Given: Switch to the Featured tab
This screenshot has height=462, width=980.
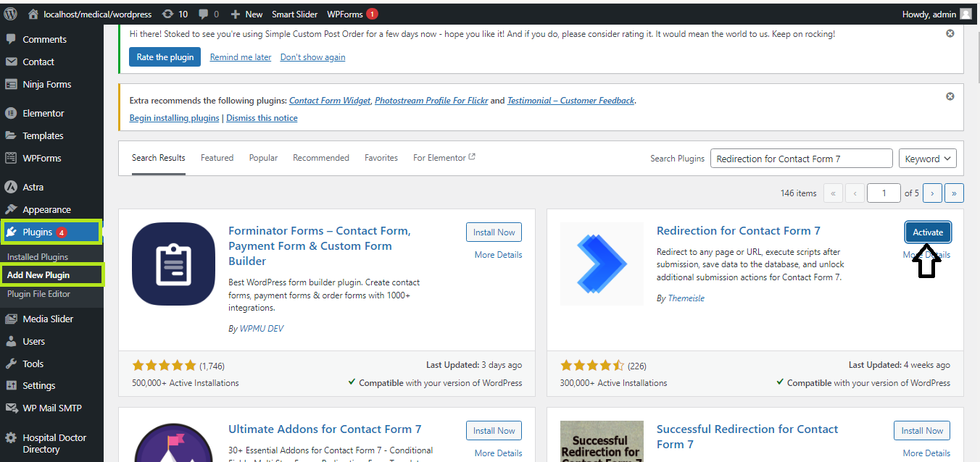Looking at the screenshot, I should click(x=217, y=158).
